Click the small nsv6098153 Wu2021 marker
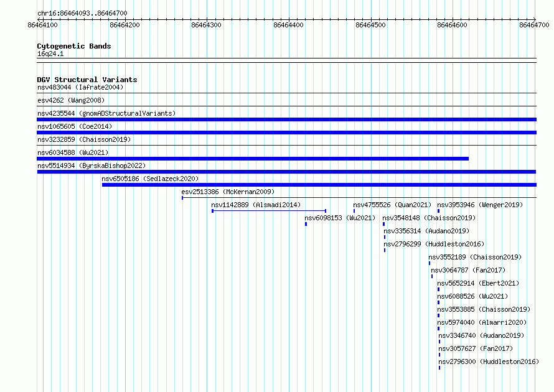 click(306, 224)
